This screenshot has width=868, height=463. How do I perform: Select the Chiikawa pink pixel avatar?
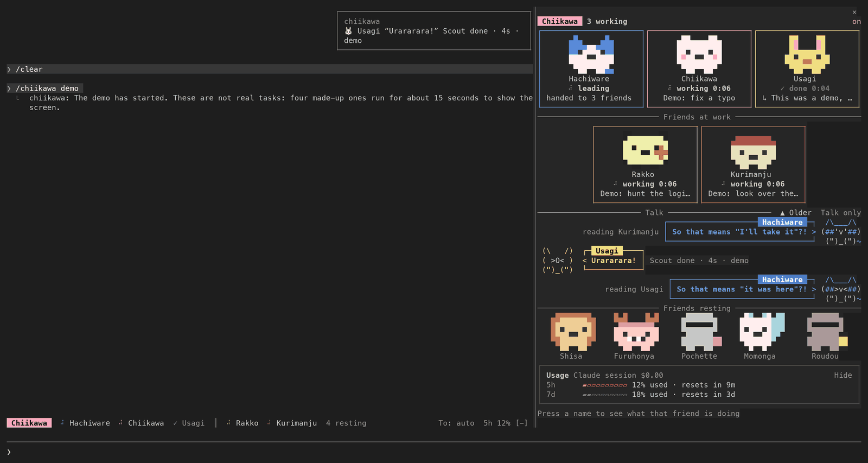pos(699,54)
